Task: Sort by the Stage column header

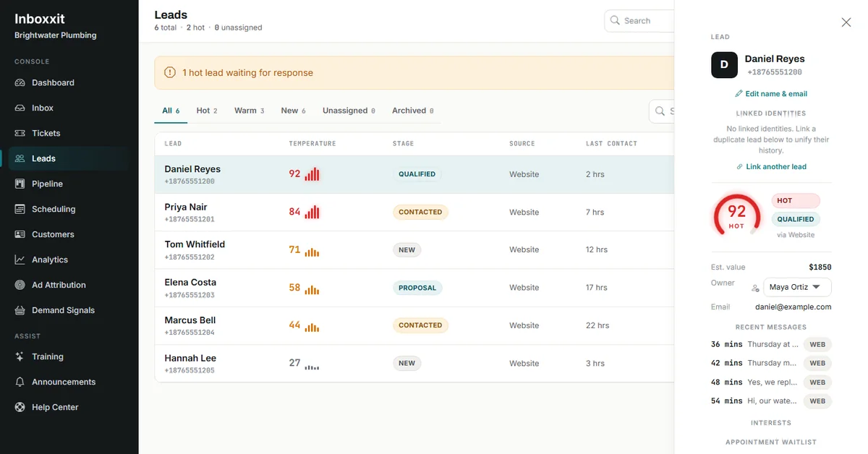Action: pyautogui.click(x=403, y=143)
